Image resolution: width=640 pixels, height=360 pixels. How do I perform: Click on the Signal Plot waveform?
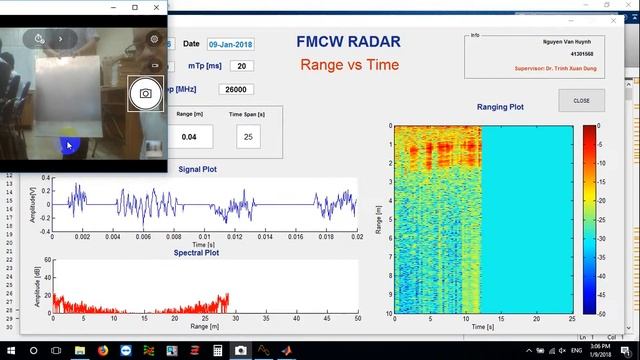[205, 205]
